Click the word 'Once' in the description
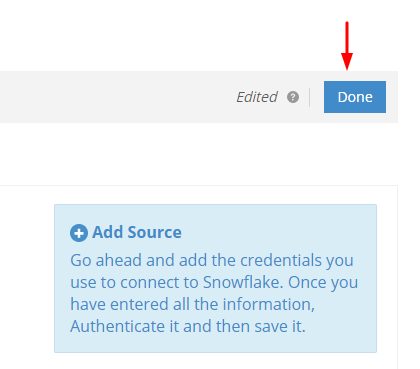The width and height of the screenshot is (420, 369). pyautogui.click(x=304, y=282)
